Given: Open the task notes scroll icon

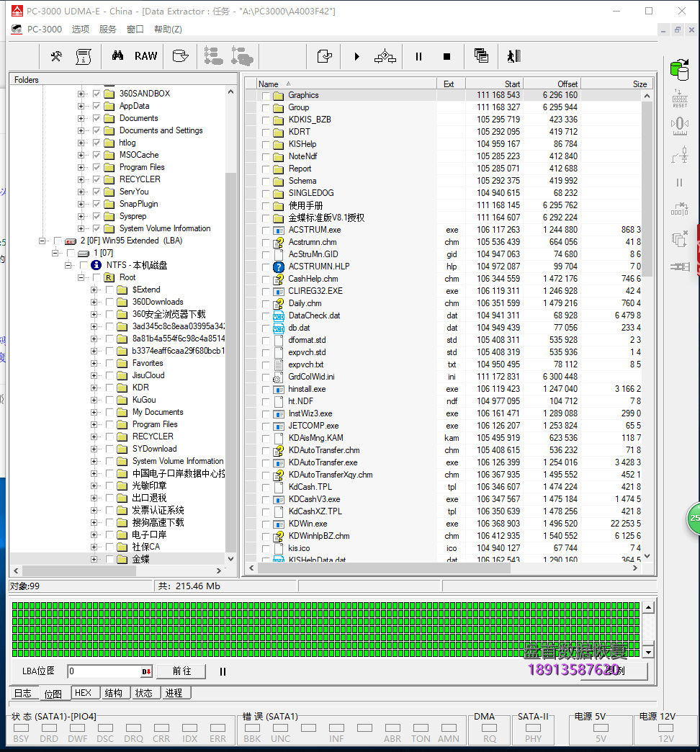Looking at the screenshot, I should click(84, 57).
